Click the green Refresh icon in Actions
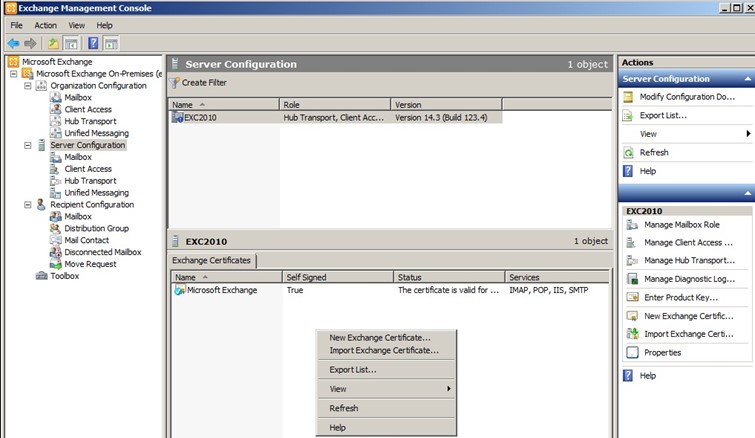755x438 pixels. [628, 153]
